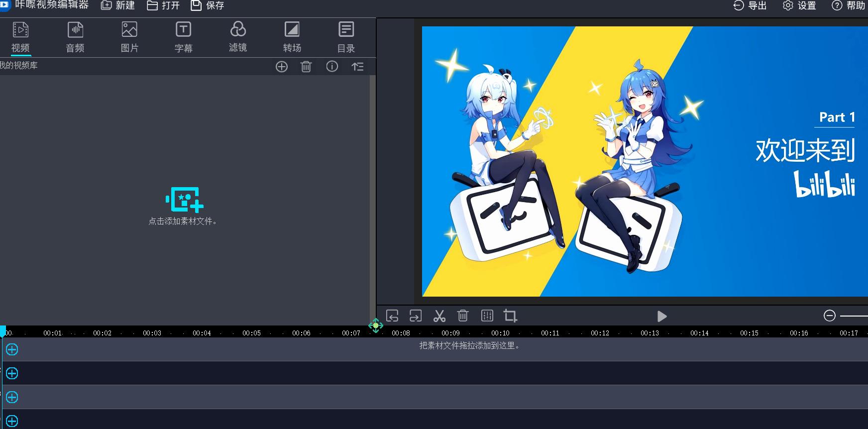
Task: Click the scissors cut icon
Action: (439, 316)
